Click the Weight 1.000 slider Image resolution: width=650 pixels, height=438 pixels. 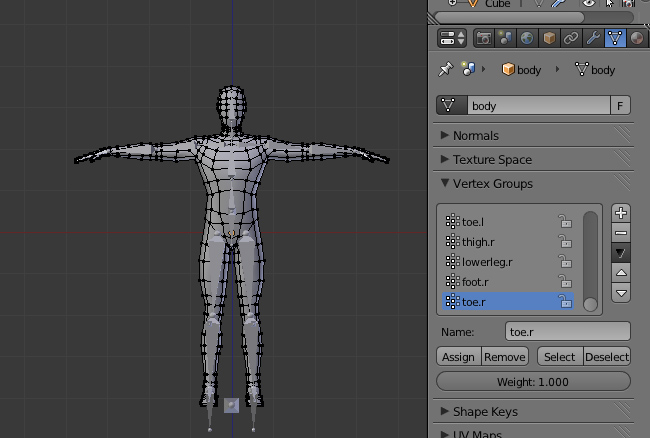[534, 381]
